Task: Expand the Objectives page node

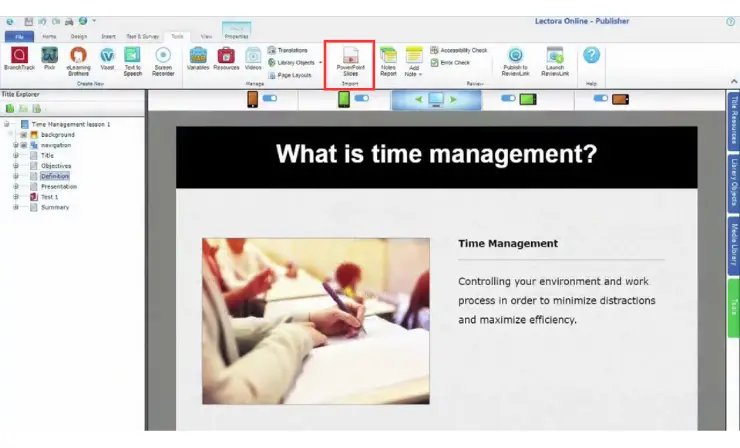Action: coord(16,166)
